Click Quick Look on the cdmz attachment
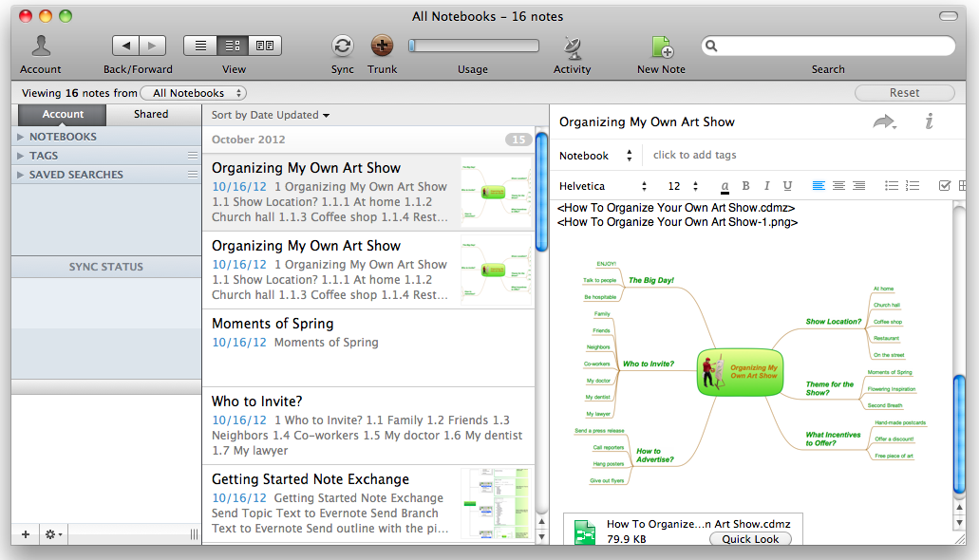 click(750, 539)
